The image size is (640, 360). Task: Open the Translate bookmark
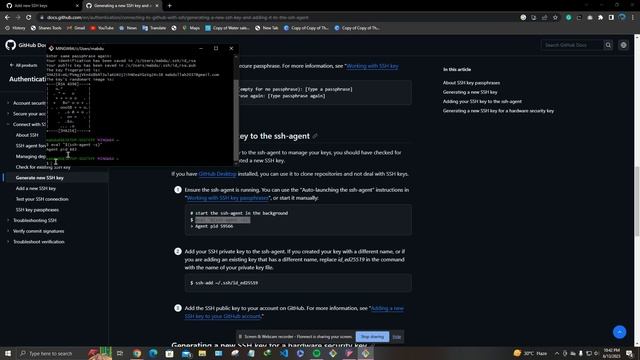(x=154, y=28)
